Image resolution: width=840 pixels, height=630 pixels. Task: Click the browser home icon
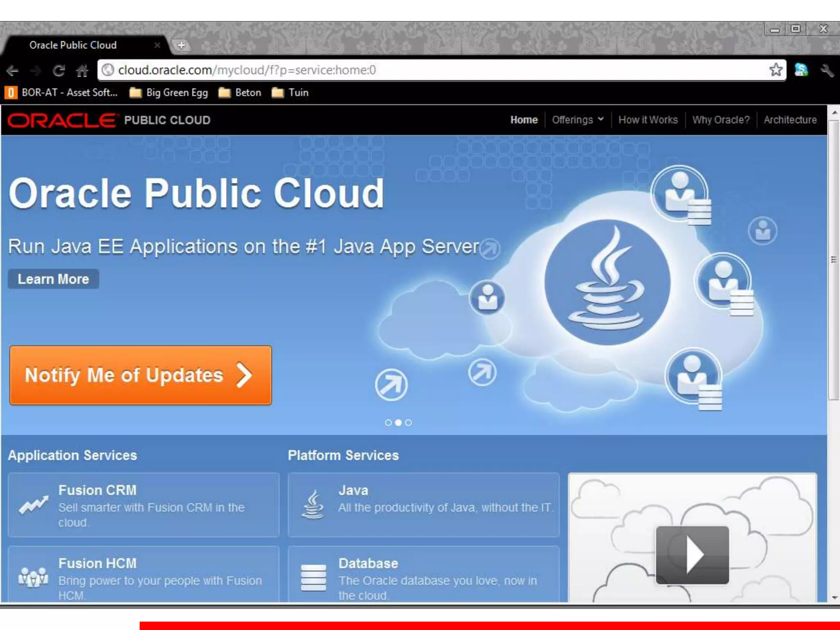82,71
